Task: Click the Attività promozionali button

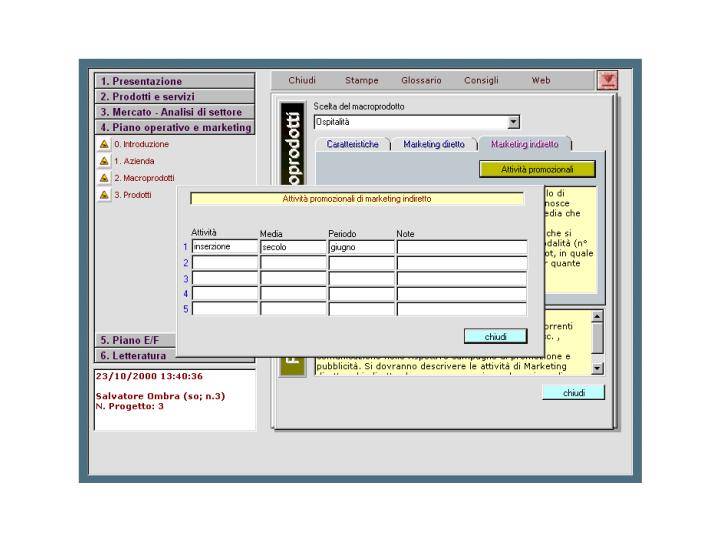Action: coord(537,169)
